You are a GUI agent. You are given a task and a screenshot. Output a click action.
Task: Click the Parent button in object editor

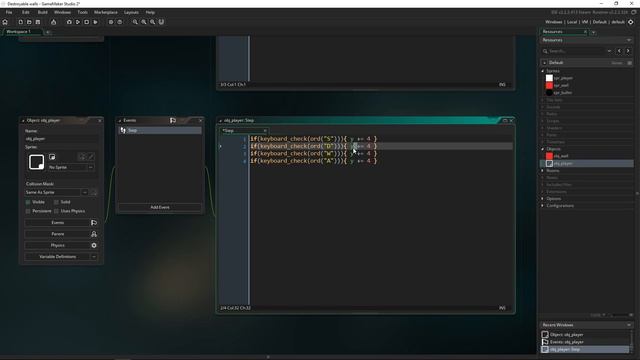(x=58, y=234)
